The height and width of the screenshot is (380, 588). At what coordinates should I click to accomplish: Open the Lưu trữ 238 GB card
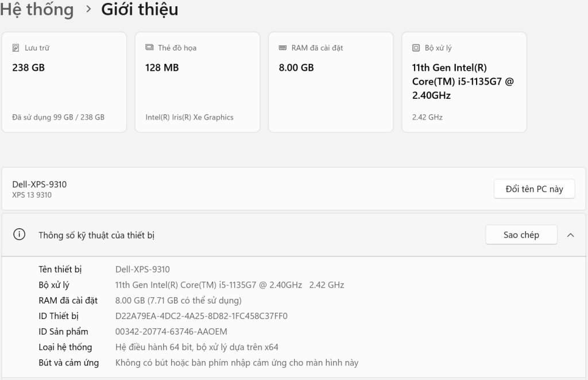point(64,82)
